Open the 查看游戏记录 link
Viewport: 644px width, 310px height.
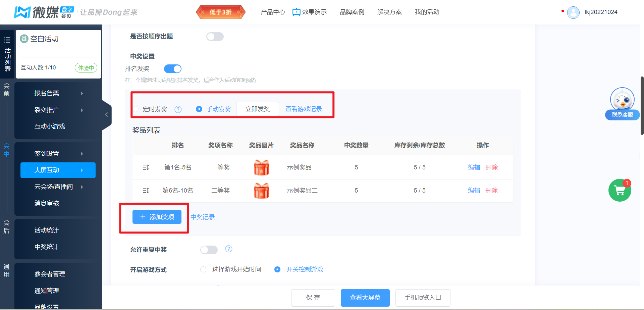304,109
